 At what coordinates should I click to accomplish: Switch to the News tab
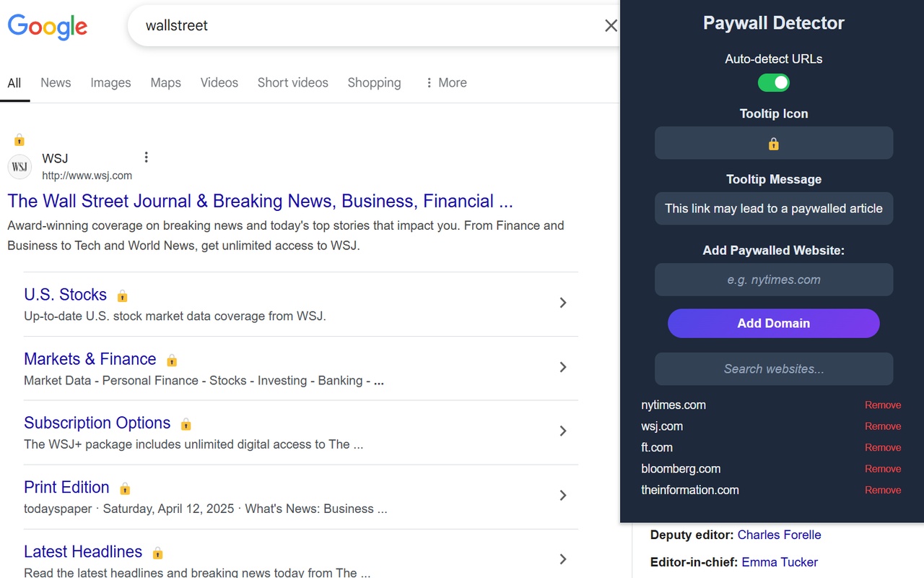coord(56,82)
